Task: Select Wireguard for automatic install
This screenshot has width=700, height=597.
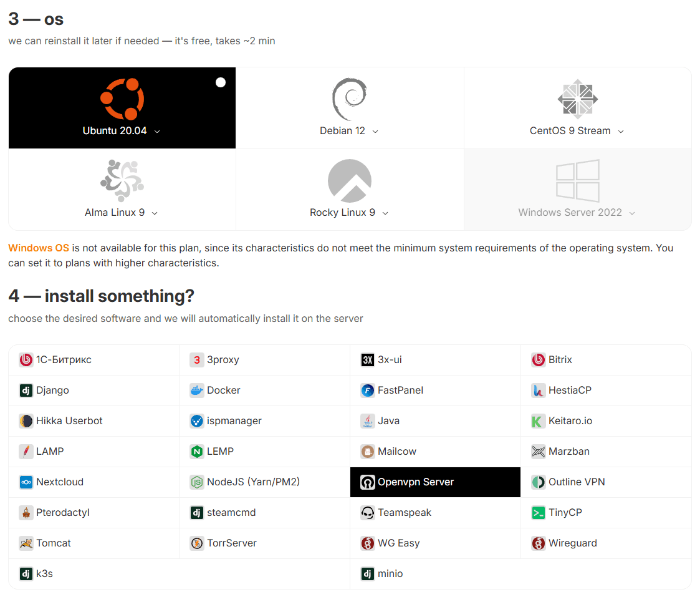Action: point(572,543)
